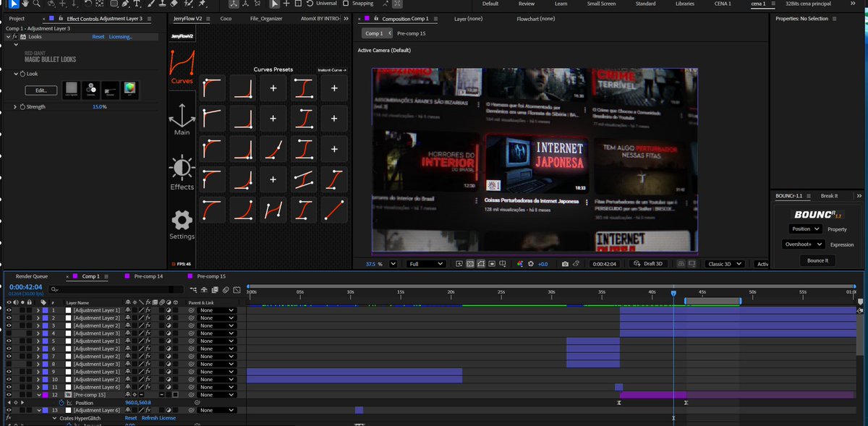Hide layer 9 Adjustment Layer 1
The image size is (868, 426).
9,372
